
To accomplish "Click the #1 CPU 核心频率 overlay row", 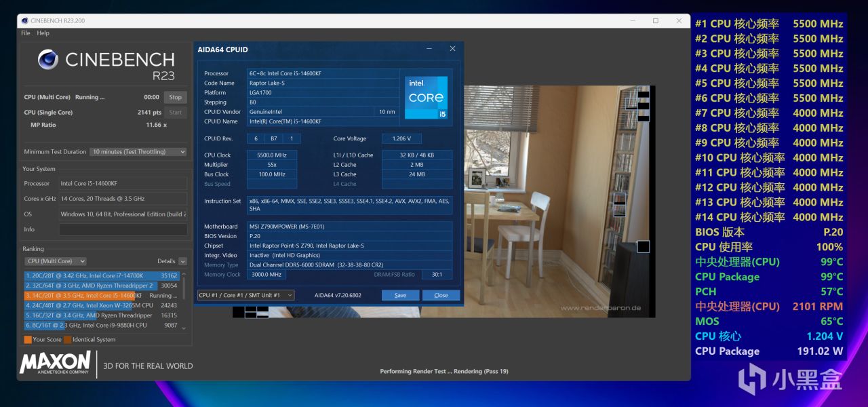I will [x=769, y=23].
